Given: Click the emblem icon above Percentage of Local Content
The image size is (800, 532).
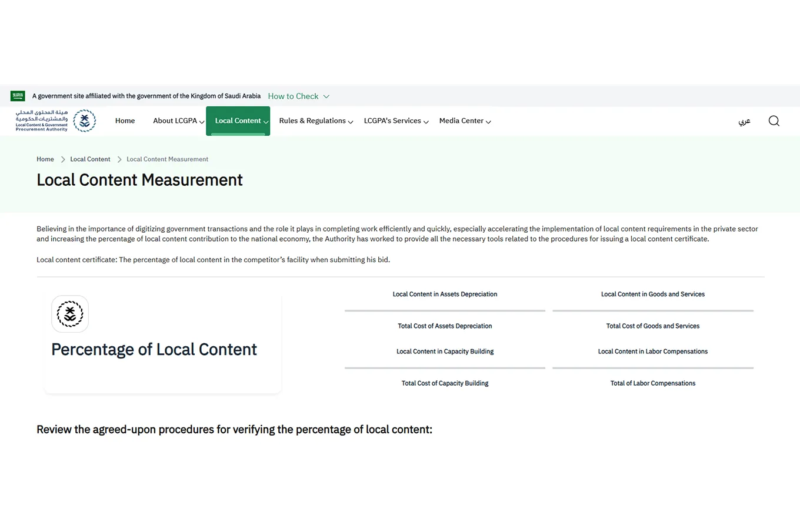Looking at the screenshot, I should click(70, 314).
